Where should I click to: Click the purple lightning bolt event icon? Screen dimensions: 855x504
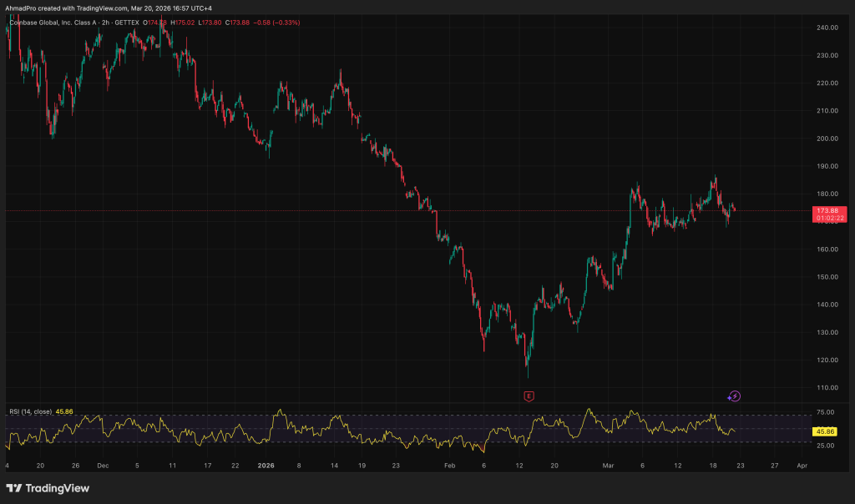click(x=734, y=396)
